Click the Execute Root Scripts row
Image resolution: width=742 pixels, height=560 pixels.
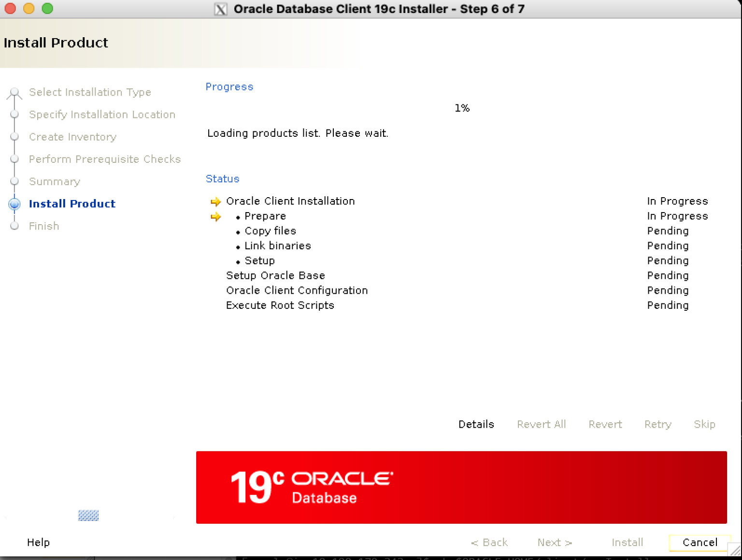click(459, 305)
